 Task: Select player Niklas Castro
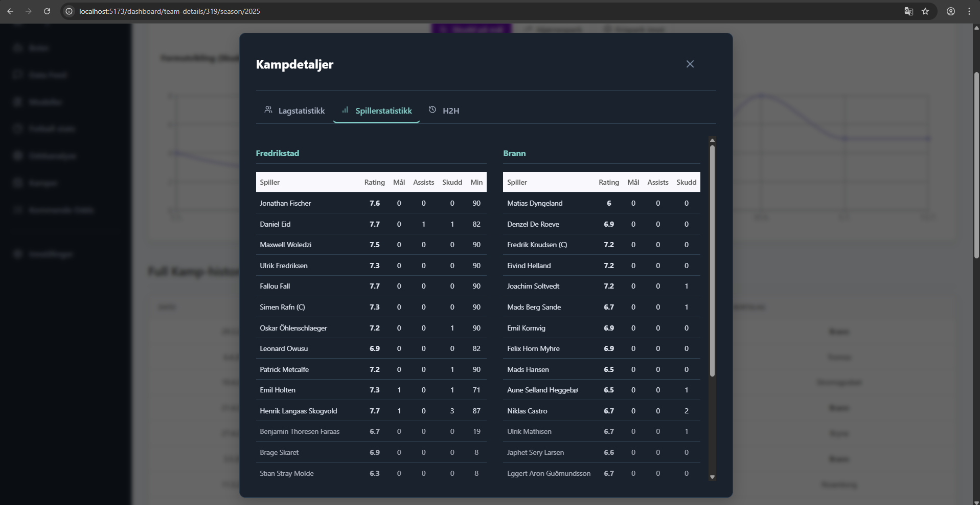point(527,411)
